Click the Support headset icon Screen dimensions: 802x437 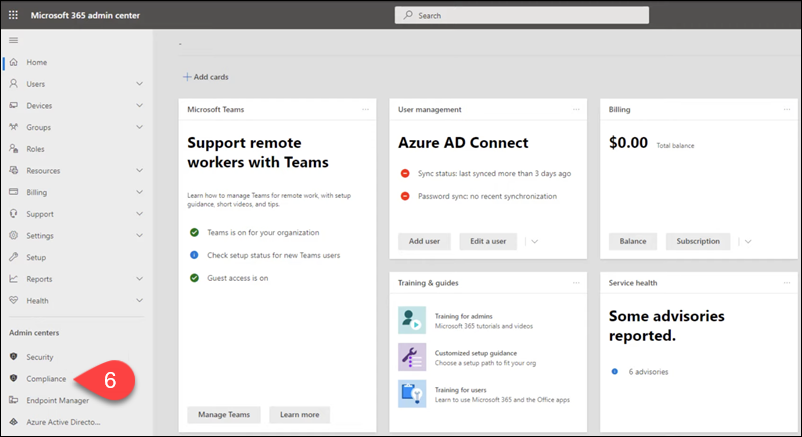[x=14, y=213]
